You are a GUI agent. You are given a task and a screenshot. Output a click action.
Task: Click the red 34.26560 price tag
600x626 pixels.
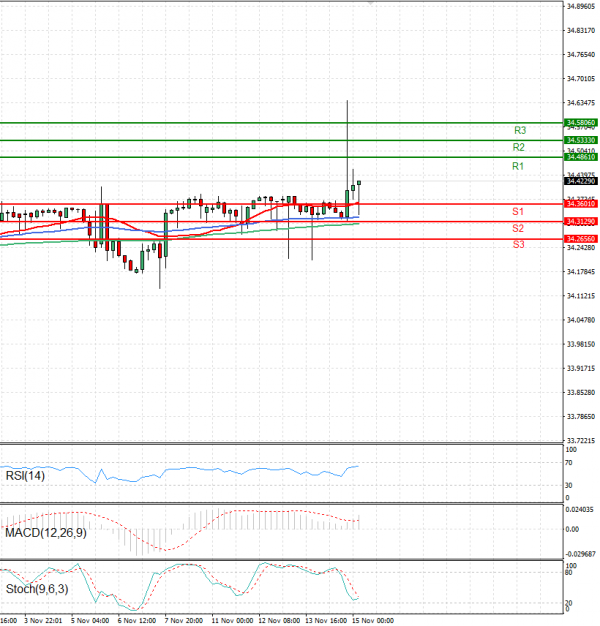(x=581, y=239)
